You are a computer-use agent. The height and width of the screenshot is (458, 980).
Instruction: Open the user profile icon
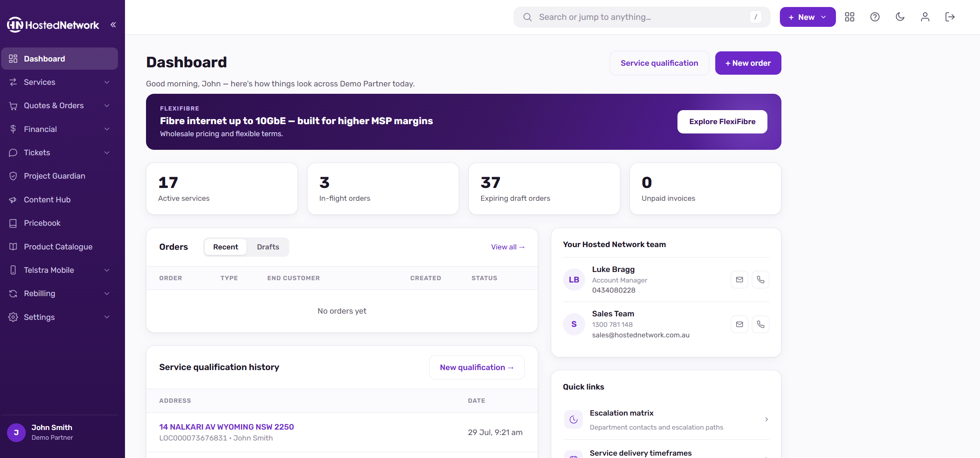click(x=925, y=17)
